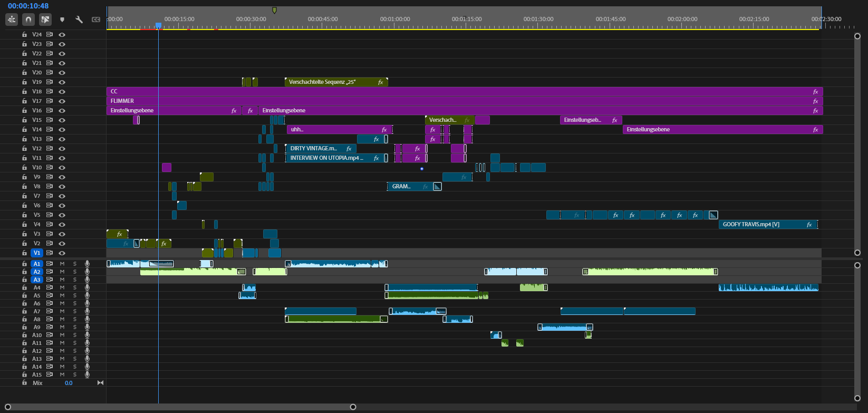868x413 pixels.
Task: Open caption track options CC icon
Action: tap(96, 20)
